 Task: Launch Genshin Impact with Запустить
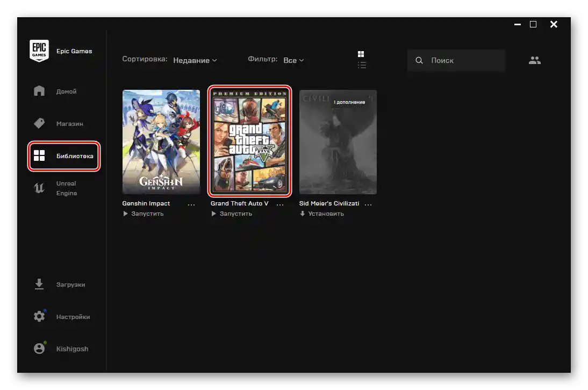144,214
